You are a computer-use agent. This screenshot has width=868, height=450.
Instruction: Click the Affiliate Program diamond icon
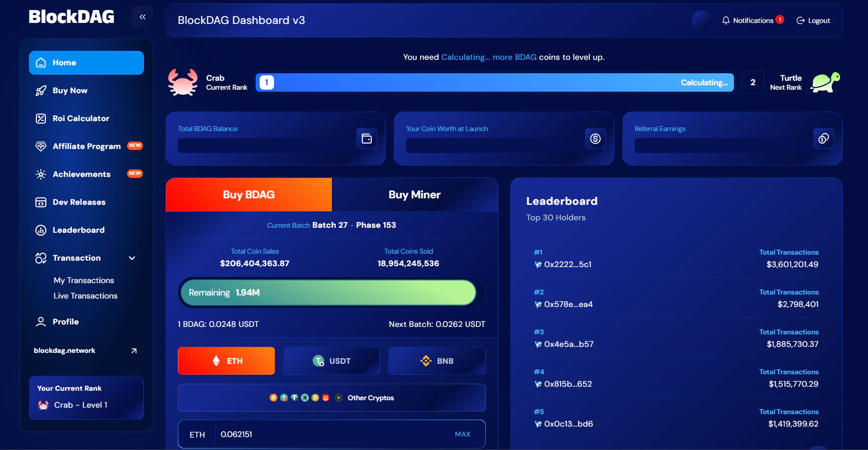41,147
